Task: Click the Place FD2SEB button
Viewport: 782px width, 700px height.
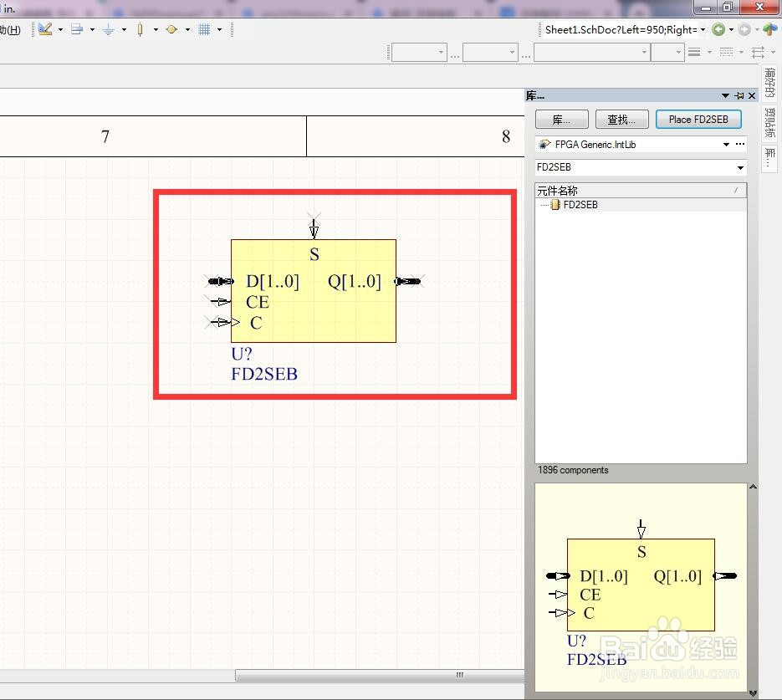Action: pyautogui.click(x=698, y=120)
